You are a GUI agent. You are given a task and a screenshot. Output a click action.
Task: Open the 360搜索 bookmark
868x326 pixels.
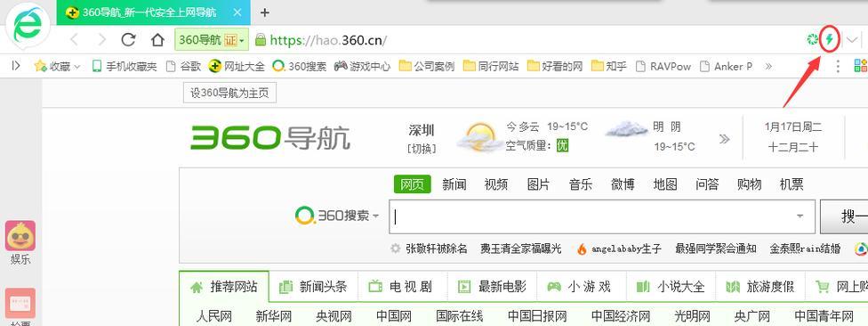[x=300, y=67]
